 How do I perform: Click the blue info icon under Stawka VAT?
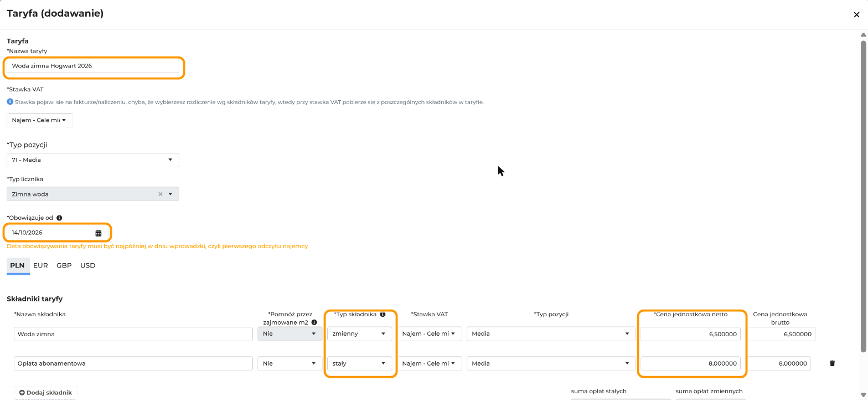(x=10, y=102)
